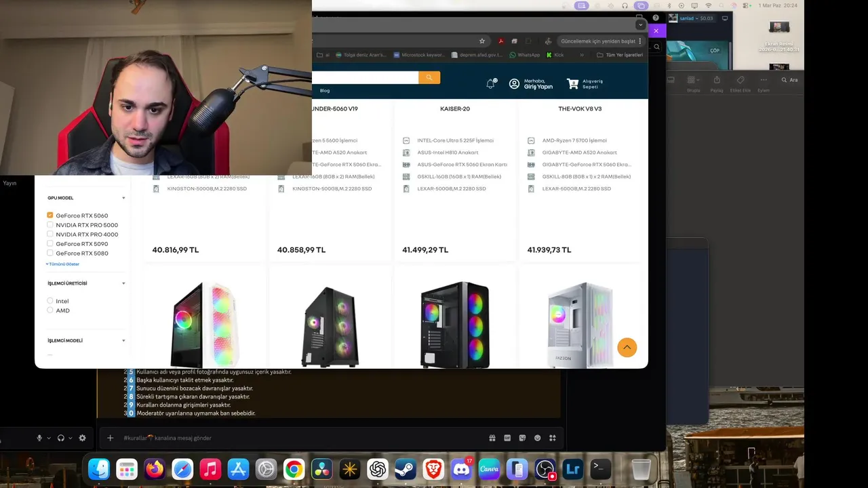Uncheck the GeForce RTX 5060 filter

[x=50, y=216]
